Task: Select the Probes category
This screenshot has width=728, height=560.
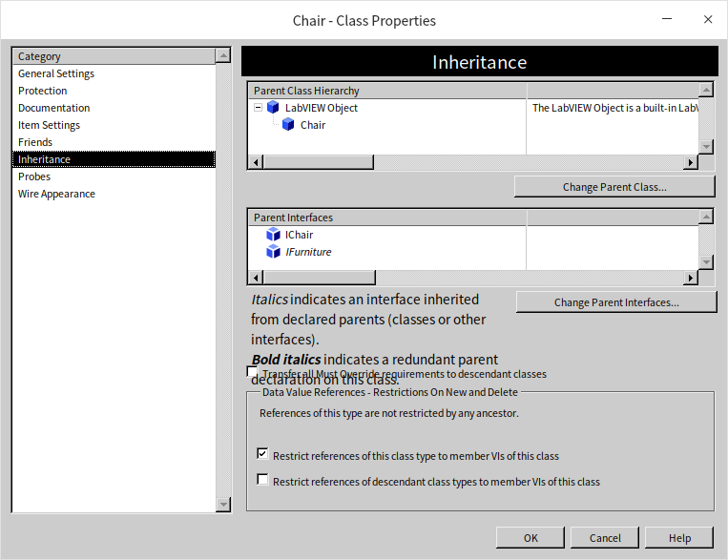Action: [x=34, y=176]
